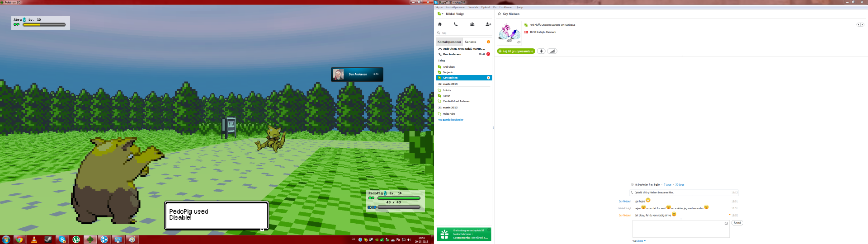Toggle favorite star next to Gry Nielsen

coord(499,14)
